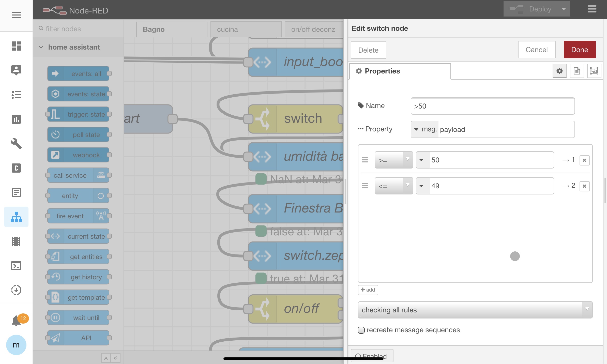Show node properties gear icon
The height and width of the screenshot is (364, 607).
click(x=559, y=71)
